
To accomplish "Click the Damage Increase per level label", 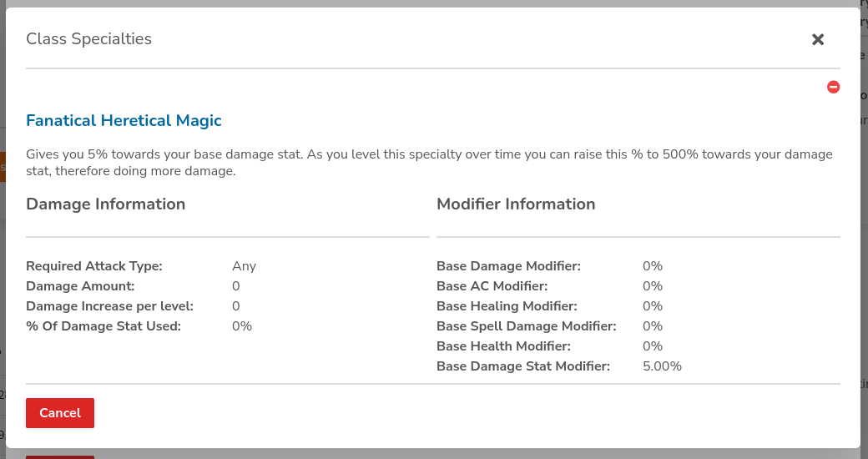I will point(109,306).
